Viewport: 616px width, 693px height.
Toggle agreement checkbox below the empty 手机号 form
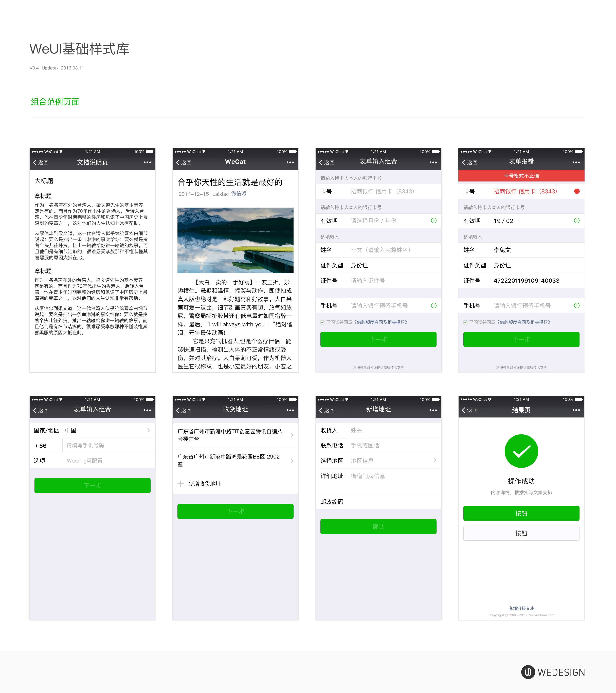coord(322,322)
